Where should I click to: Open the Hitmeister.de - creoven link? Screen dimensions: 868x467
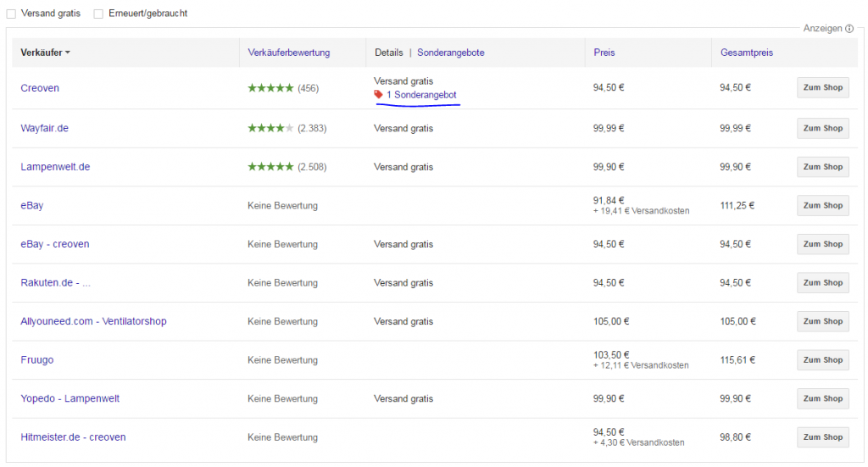pos(73,437)
